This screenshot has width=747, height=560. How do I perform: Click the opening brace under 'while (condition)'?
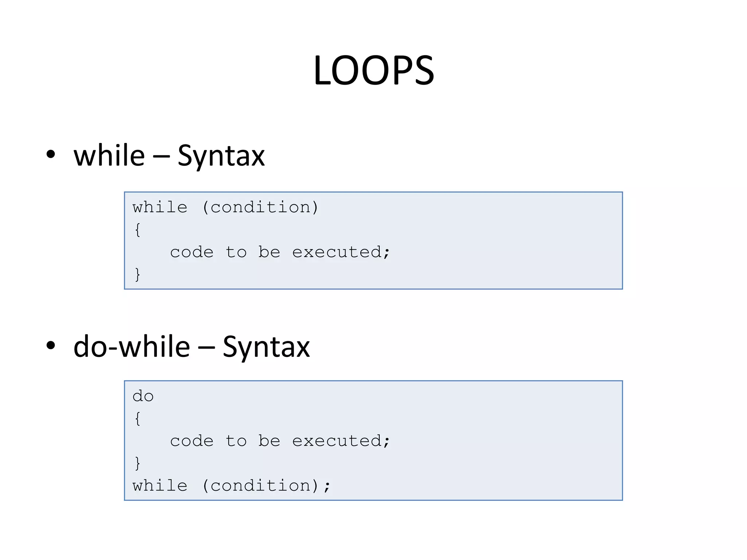click(138, 230)
